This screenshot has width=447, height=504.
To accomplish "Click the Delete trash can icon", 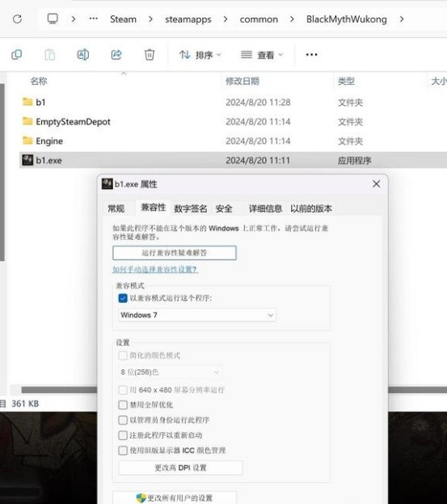I will click(x=150, y=55).
